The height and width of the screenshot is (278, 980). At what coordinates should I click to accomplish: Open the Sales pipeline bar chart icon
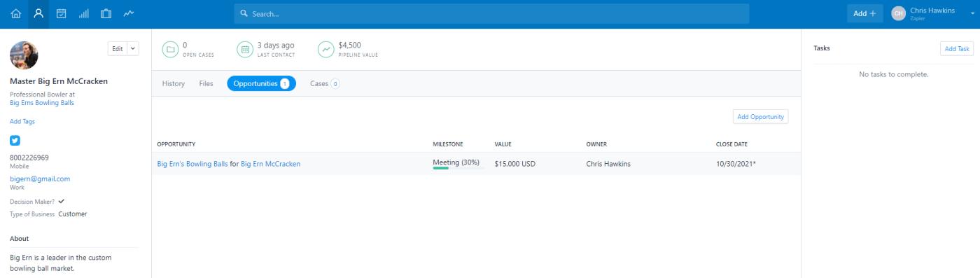click(x=84, y=13)
